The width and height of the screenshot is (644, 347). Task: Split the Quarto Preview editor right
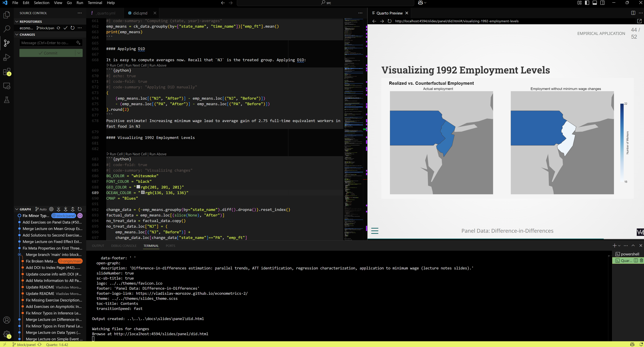633,13
